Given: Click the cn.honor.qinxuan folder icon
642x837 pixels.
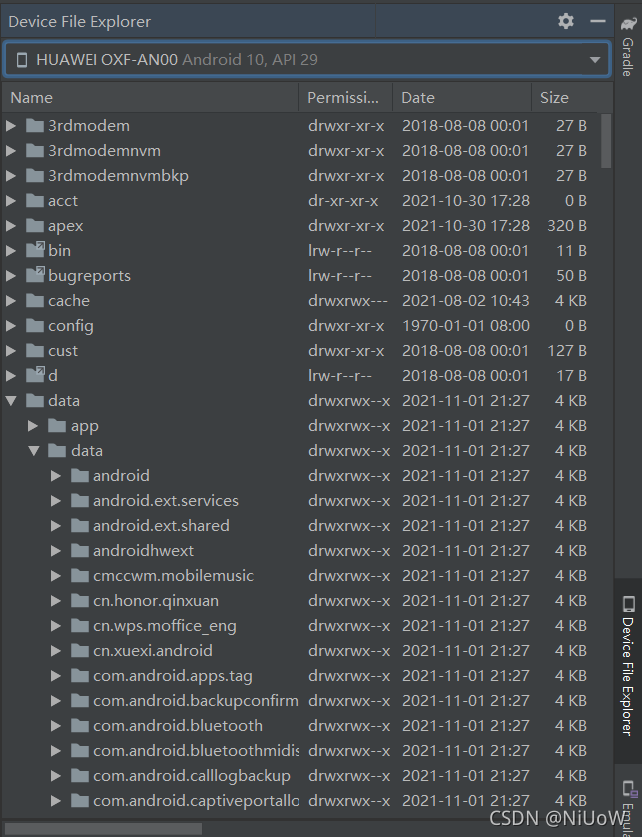Looking at the screenshot, I should pos(80,601).
